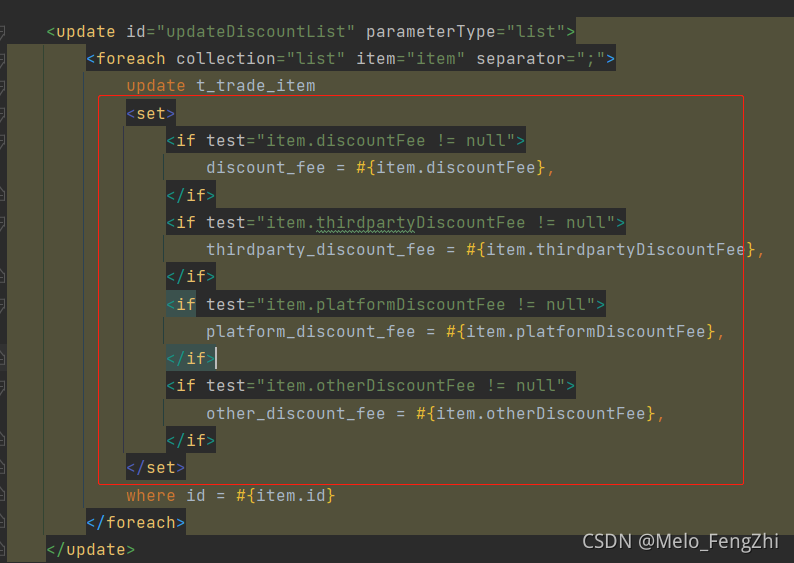The height and width of the screenshot is (563, 794).
Task: Click the closing </set> tag
Action: pyautogui.click(x=155, y=468)
